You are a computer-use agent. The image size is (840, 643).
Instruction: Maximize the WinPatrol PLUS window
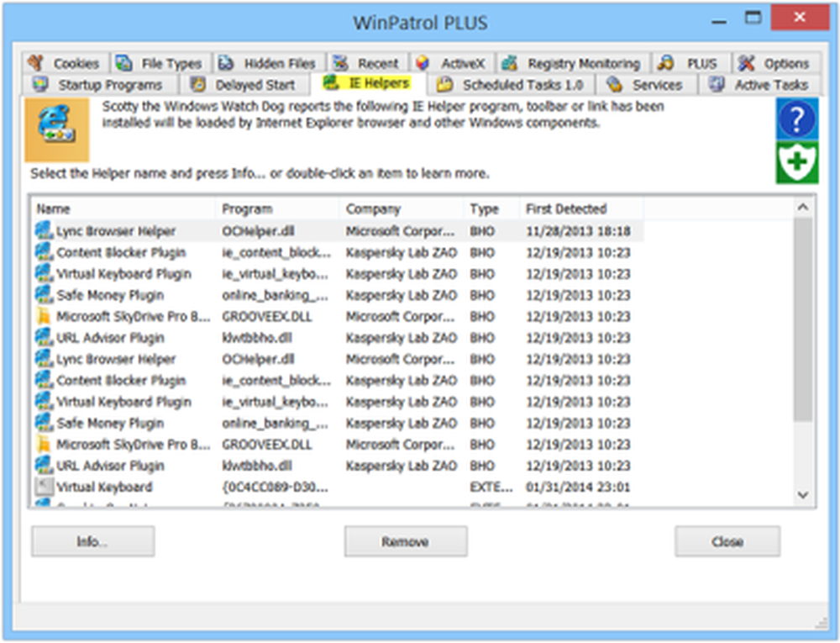pos(753,18)
